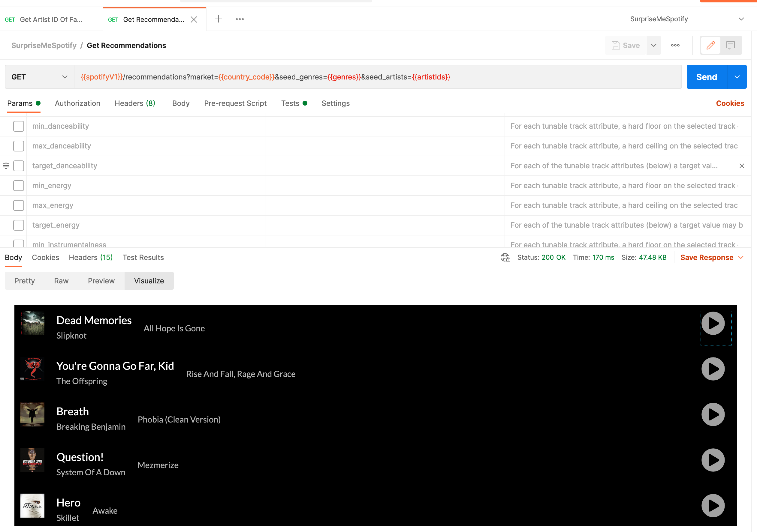Select the Pretty response view tab
Viewport: 757px width, 532px height.
click(24, 281)
